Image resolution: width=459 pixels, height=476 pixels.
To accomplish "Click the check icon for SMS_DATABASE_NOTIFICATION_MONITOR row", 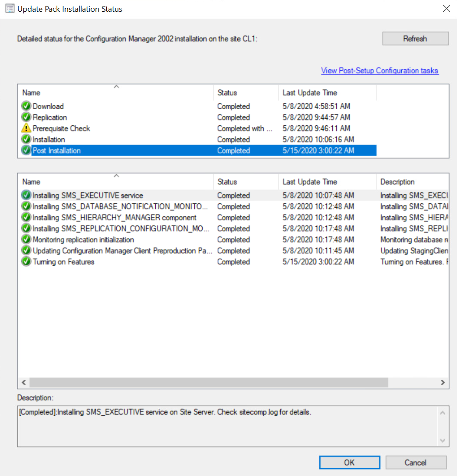I will [x=26, y=206].
